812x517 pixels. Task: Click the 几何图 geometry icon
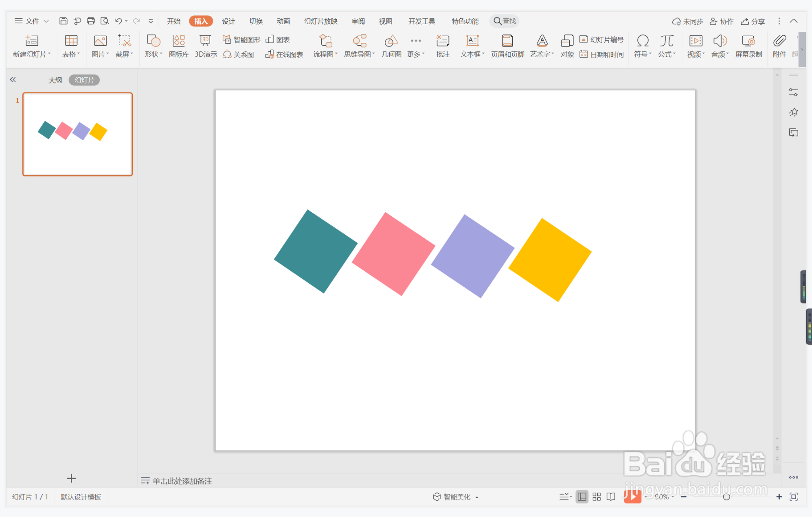click(x=391, y=46)
